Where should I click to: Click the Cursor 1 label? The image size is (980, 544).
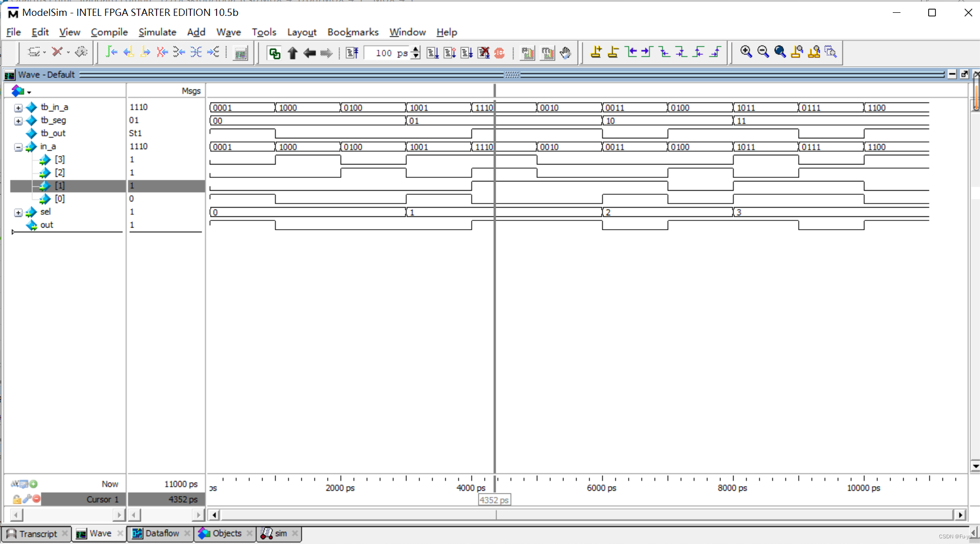(x=103, y=499)
